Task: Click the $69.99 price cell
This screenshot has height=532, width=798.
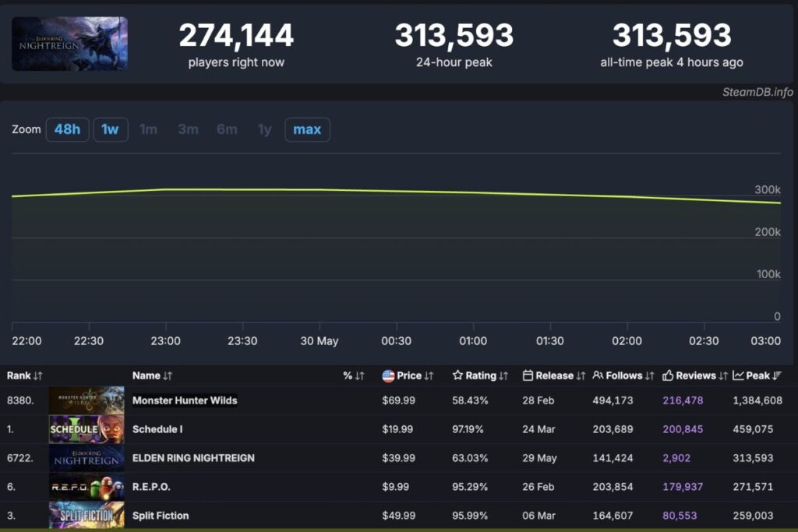Action: [x=398, y=400]
